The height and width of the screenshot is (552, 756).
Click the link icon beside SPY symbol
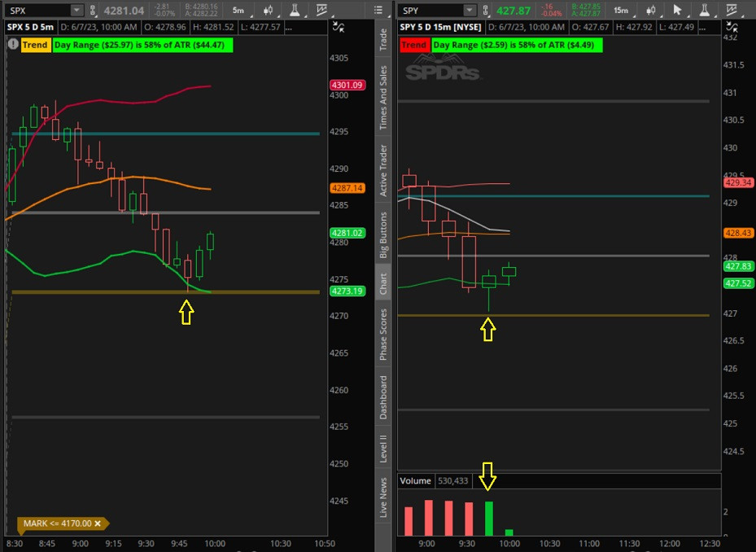pyautogui.click(x=486, y=10)
